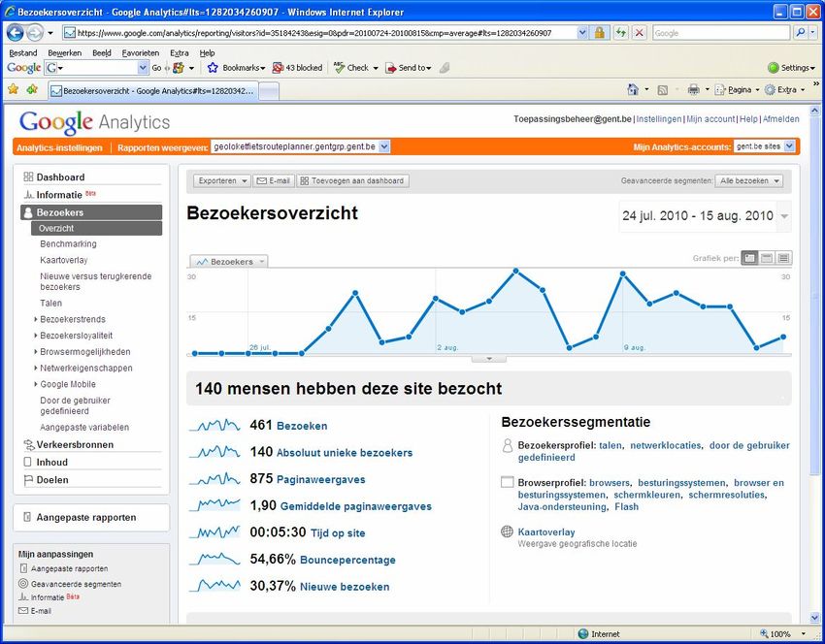Click the RSS feeds icon

(663, 90)
